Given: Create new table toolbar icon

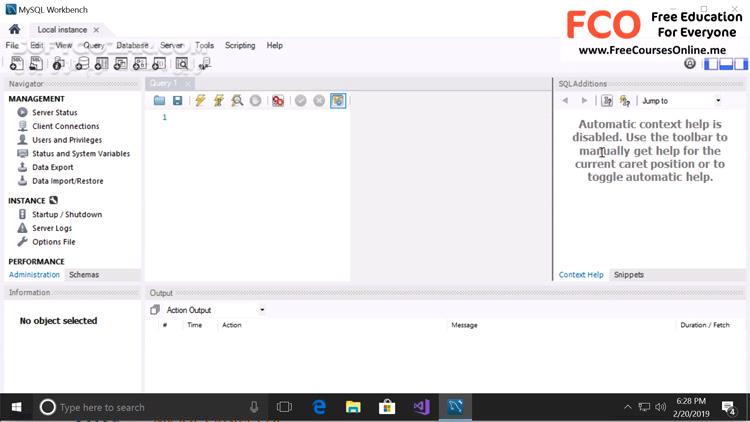Looking at the screenshot, I should pos(101,63).
